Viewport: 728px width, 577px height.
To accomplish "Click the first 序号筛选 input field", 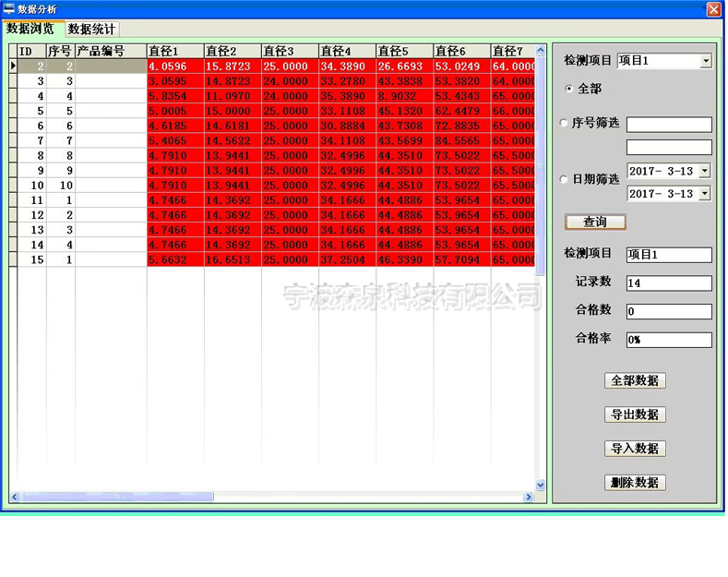I will (669, 125).
